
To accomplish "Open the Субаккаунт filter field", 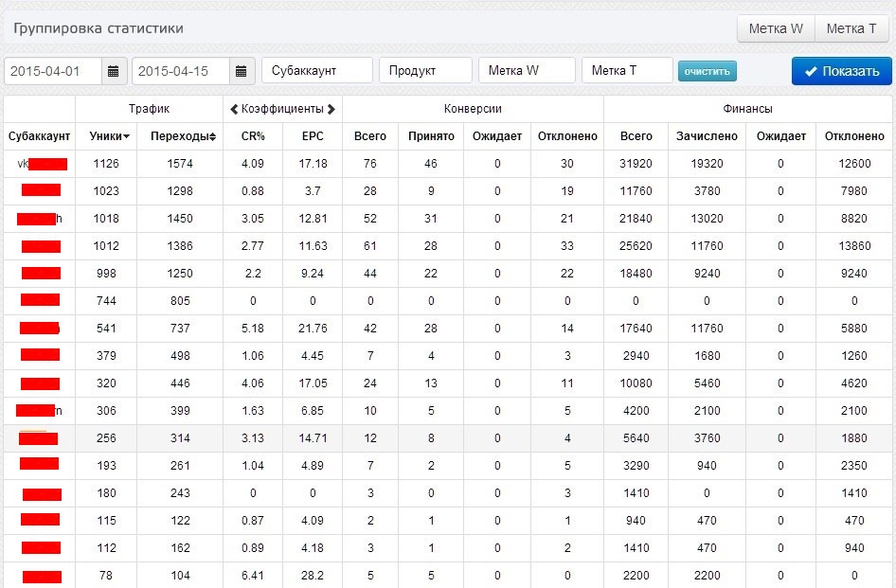I will [x=317, y=70].
